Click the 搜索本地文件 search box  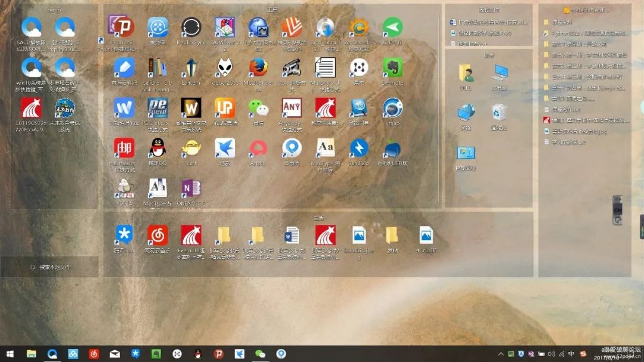(x=49, y=267)
